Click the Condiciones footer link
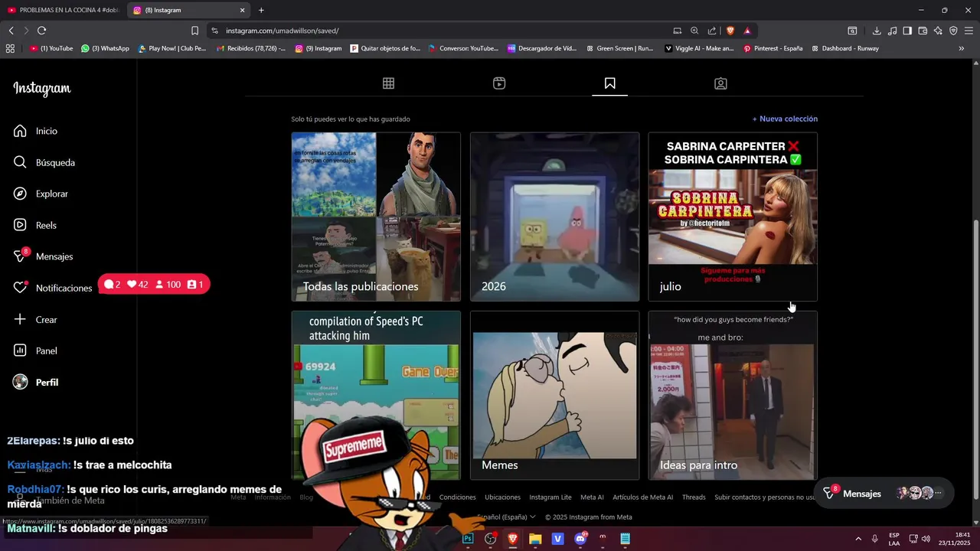 [457, 497]
